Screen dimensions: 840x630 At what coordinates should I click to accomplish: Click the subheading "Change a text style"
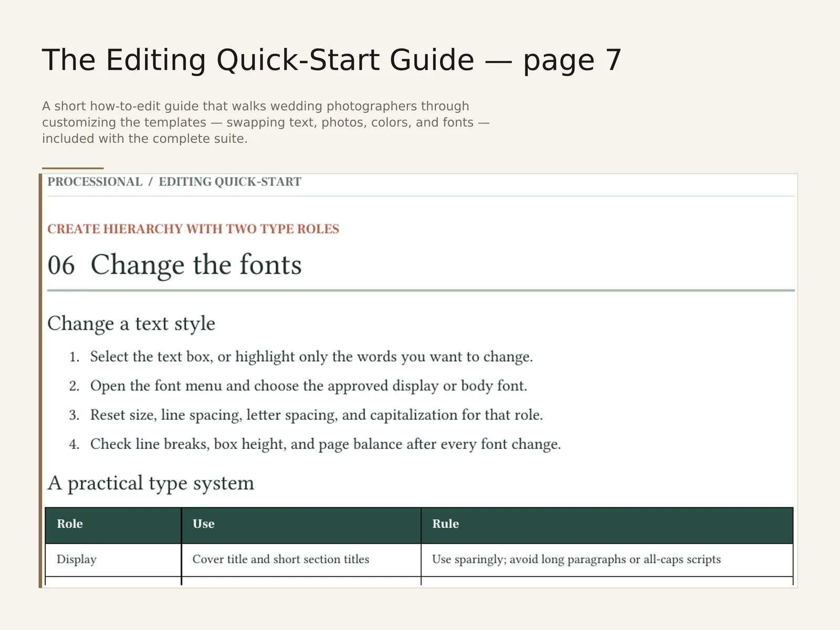[x=131, y=323]
